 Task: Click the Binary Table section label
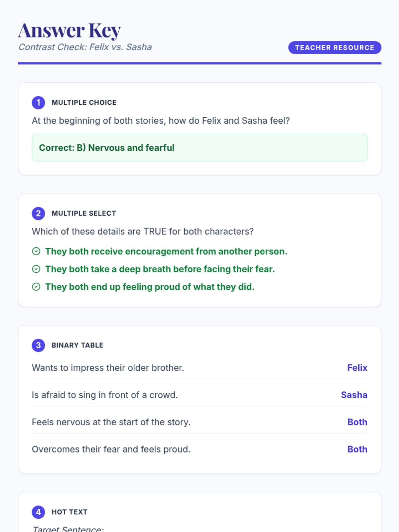[x=77, y=345]
